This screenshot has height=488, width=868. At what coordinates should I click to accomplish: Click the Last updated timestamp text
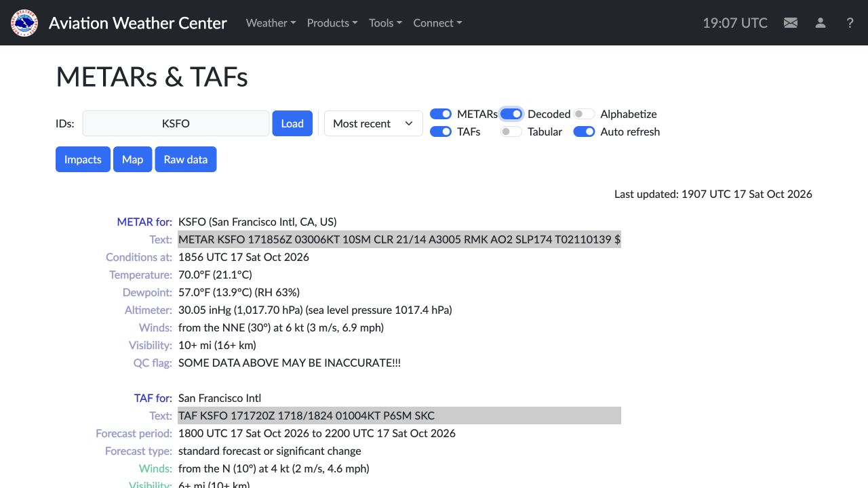coord(713,194)
